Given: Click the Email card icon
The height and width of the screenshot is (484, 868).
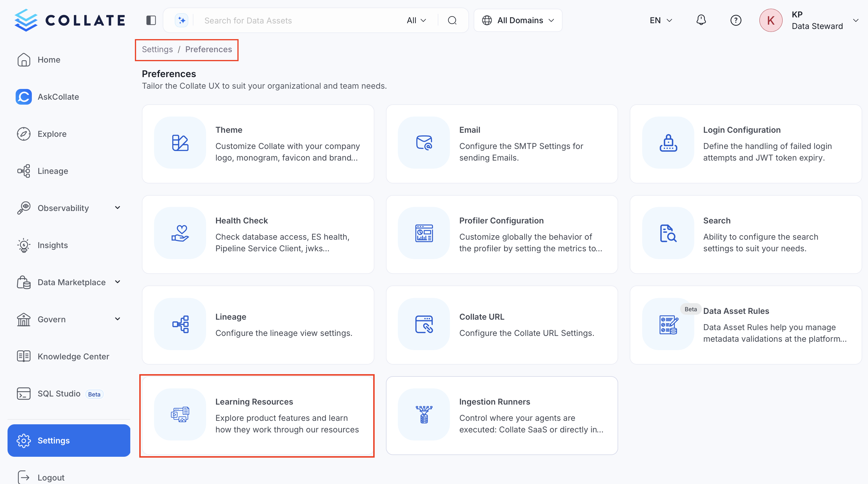Looking at the screenshot, I should [424, 143].
